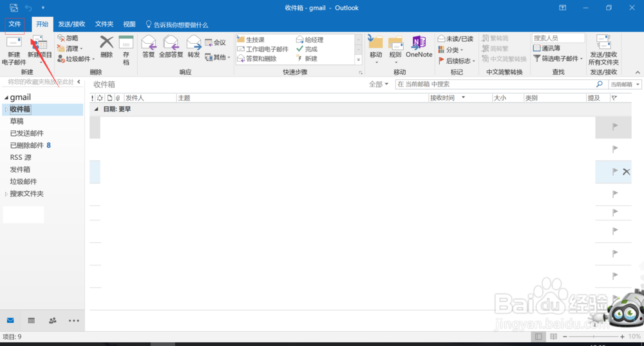This screenshot has width=644, height=346.
Task: Open the 当前邮箱 scope dropdown
Action: [x=624, y=84]
